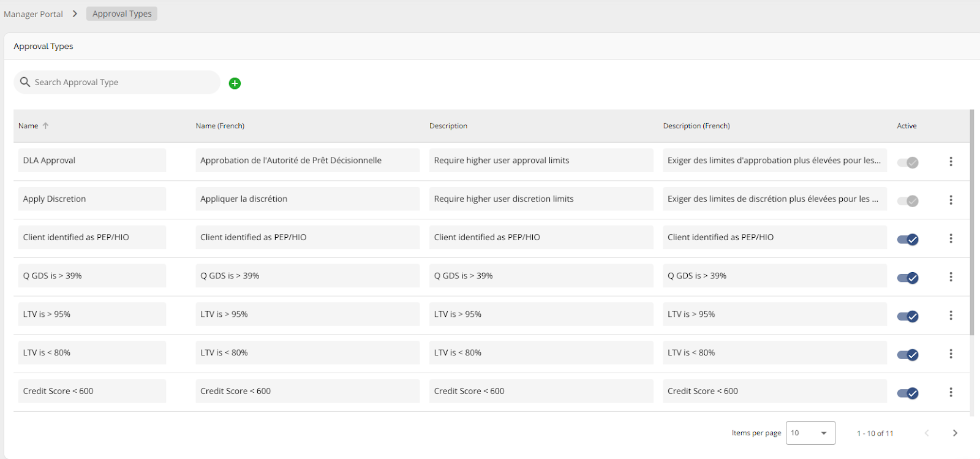Click the table's vertical scrollbar
Image resolution: width=980 pixels, height=459 pixels.
(971, 222)
